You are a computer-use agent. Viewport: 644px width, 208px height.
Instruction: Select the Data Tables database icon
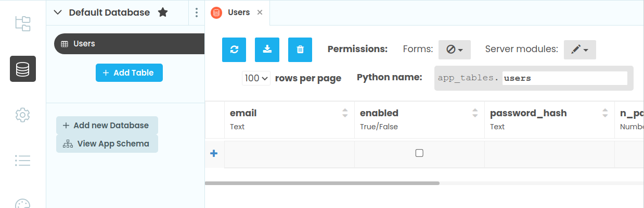point(23,69)
